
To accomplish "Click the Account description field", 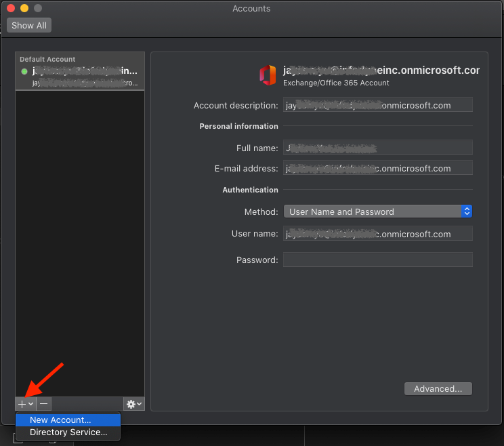I will (378, 105).
